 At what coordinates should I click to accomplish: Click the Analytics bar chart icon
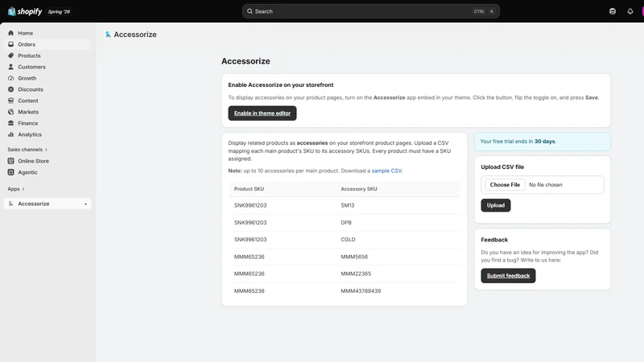(11, 134)
